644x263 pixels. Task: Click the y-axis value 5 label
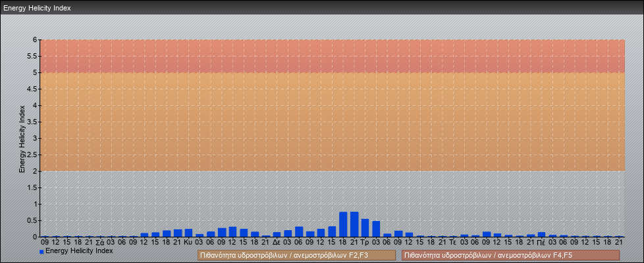tap(34, 72)
